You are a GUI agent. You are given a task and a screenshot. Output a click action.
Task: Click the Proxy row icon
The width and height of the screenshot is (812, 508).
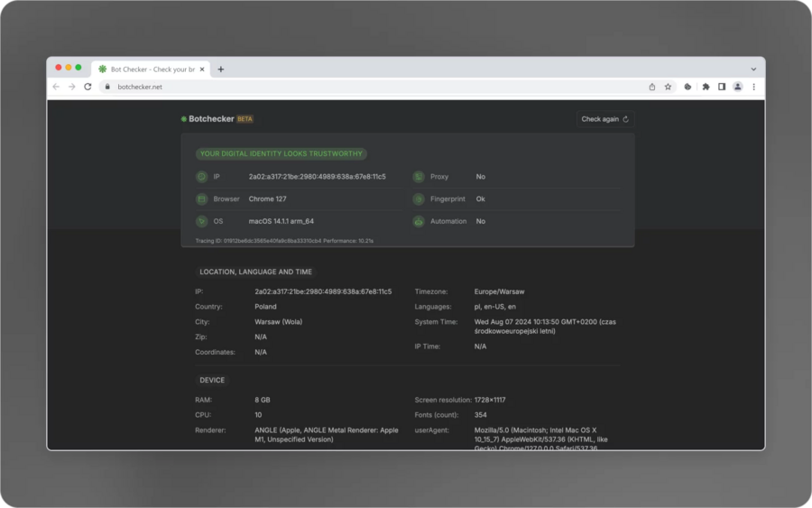pos(419,177)
